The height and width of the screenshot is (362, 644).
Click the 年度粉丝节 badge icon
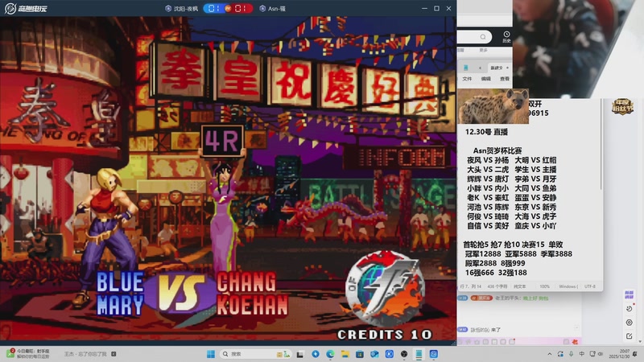coord(622,107)
